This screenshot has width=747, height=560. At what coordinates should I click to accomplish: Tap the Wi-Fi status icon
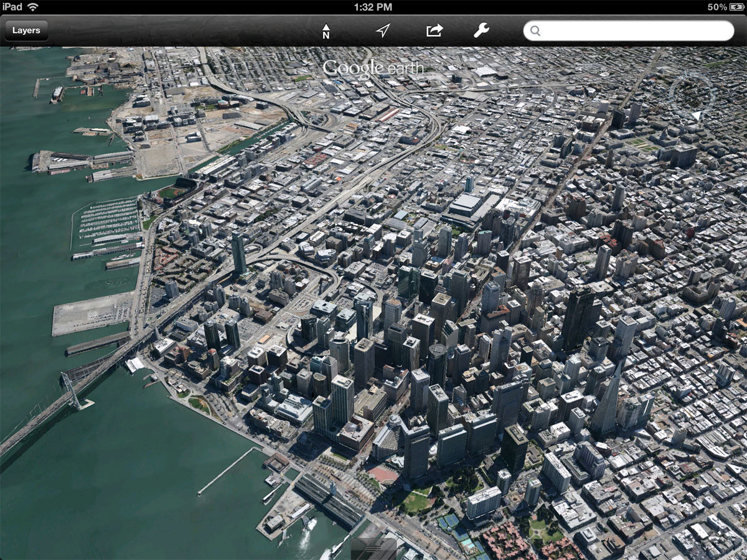click(32, 7)
